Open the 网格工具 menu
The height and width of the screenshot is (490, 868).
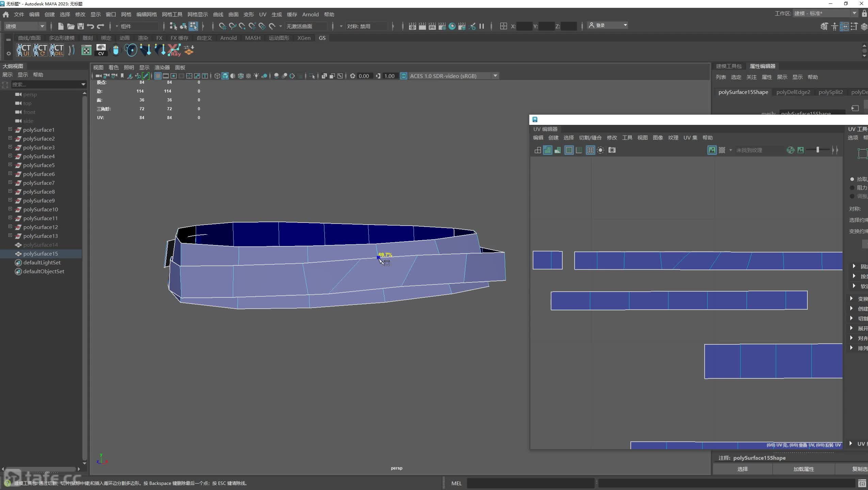tap(172, 14)
